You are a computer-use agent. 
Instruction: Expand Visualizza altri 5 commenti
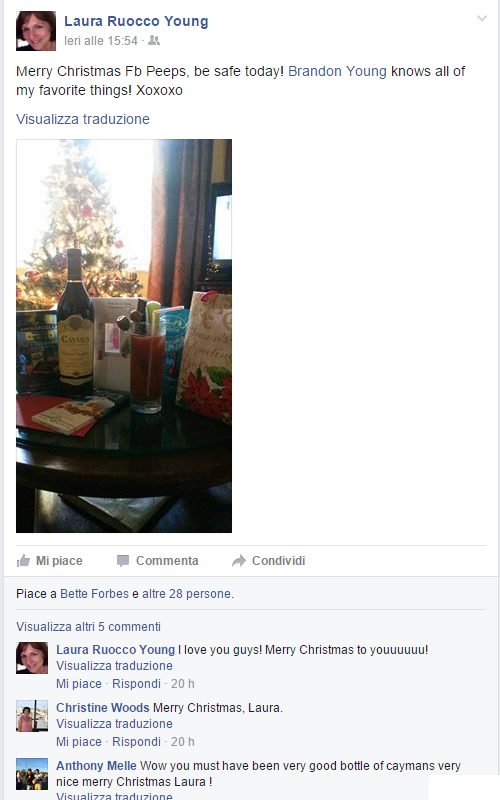88,627
